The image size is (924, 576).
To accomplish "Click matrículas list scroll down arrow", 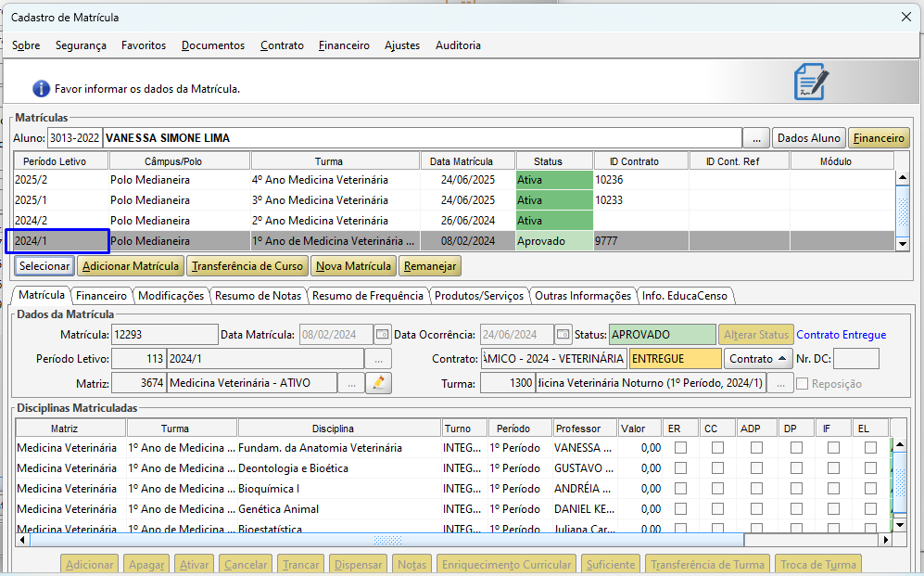I will (x=902, y=244).
